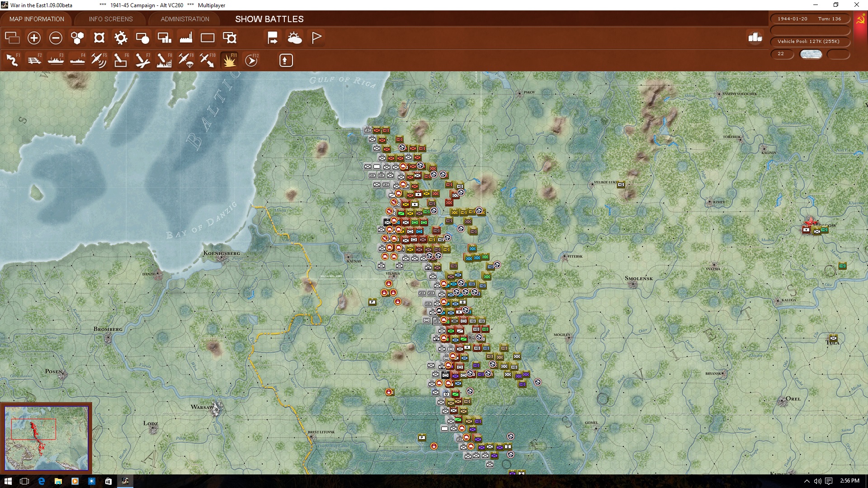Image resolution: width=868 pixels, height=488 pixels.
Task: Activate air reconnaissance mode (F5)
Action: click(x=99, y=60)
